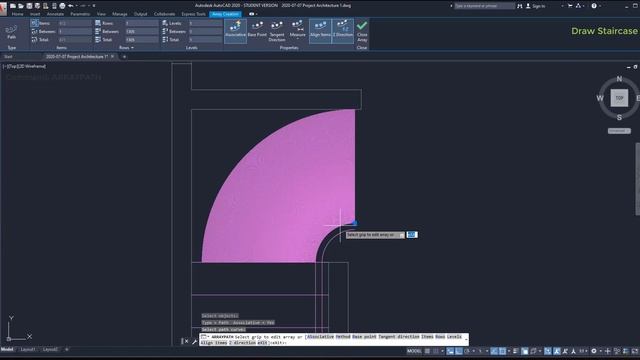Open the Home ribbon tab

(x=17, y=14)
